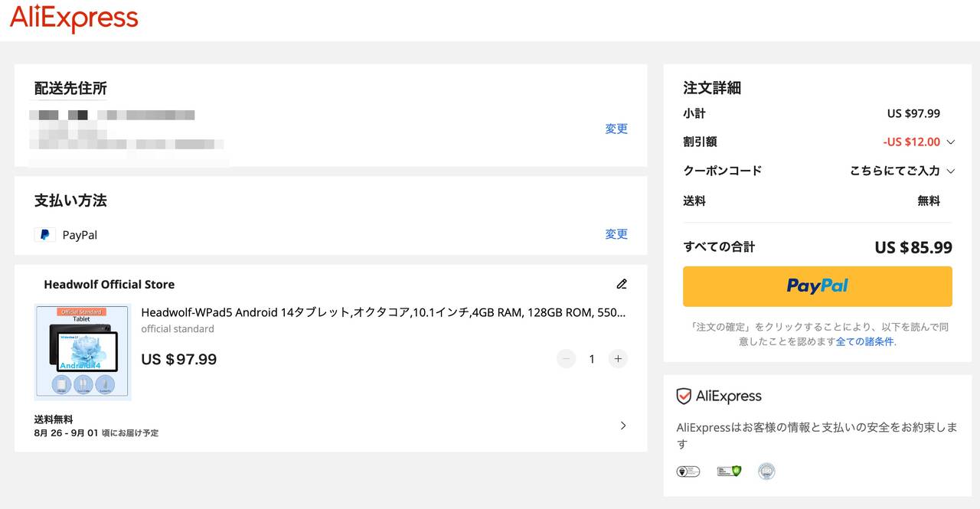Open the 全ての諸条件 terms link
The image size is (980, 509).
(864, 341)
